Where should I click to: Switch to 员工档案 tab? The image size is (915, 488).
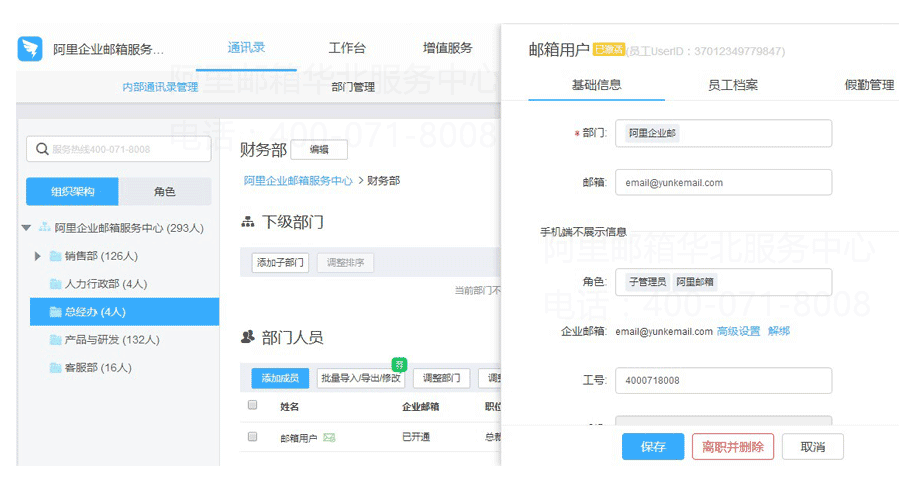(733, 85)
